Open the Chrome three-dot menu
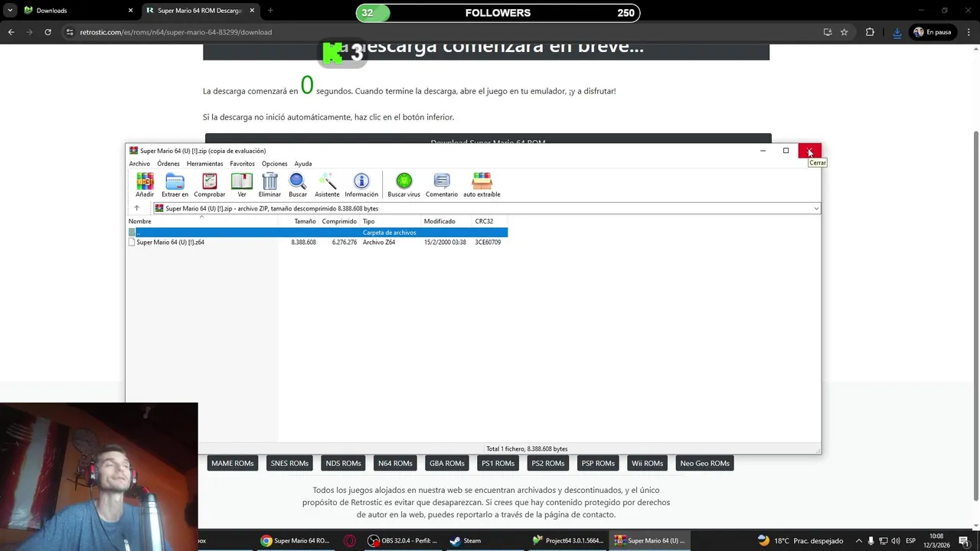This screenshot has height=551, width=980. pos(968,32)
